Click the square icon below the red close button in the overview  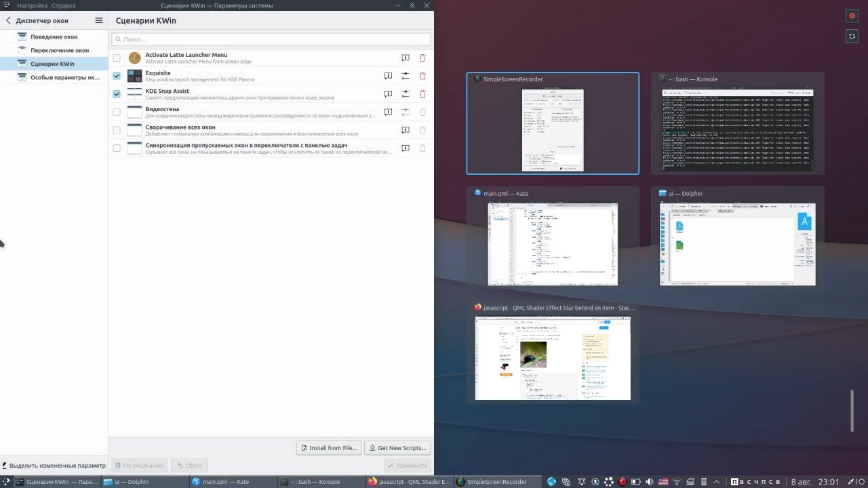[852, 37]
